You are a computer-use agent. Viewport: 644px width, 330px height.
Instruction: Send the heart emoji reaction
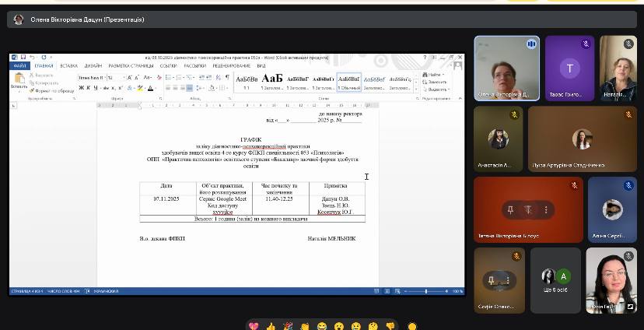(253, 326)
